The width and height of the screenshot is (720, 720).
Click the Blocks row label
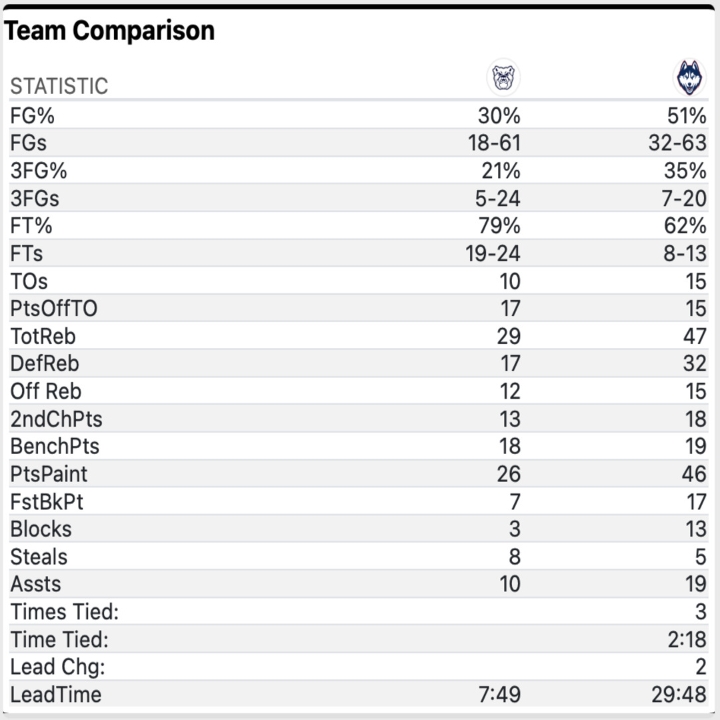pyautogui.click(x=41, y=529)
